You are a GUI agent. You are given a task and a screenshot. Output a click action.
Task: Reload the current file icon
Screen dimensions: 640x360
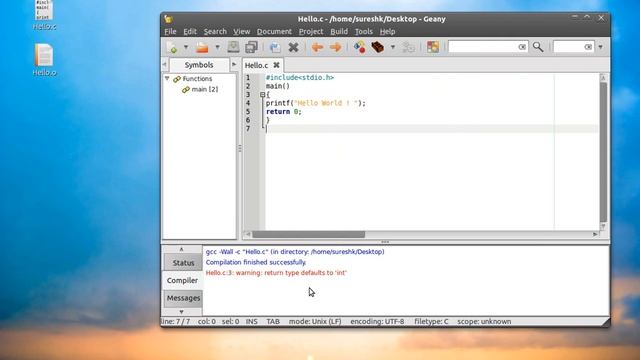coord(275,47)
